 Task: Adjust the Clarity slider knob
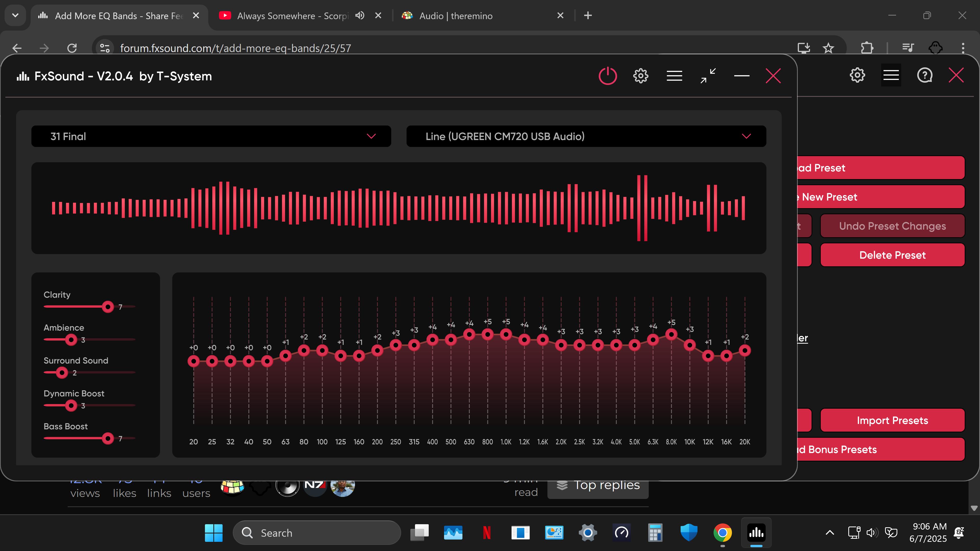coord(108,306)
